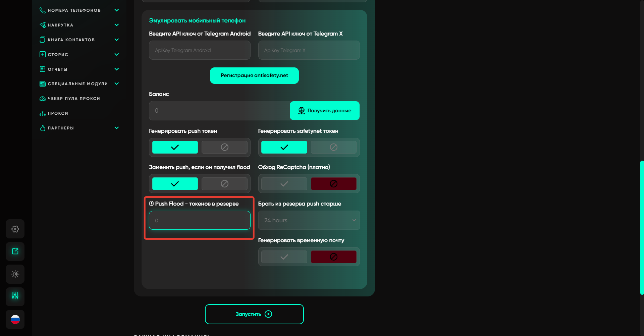Click the page vertical scrollbar thumb
644x336 pixels.
(x=642, y=228)
